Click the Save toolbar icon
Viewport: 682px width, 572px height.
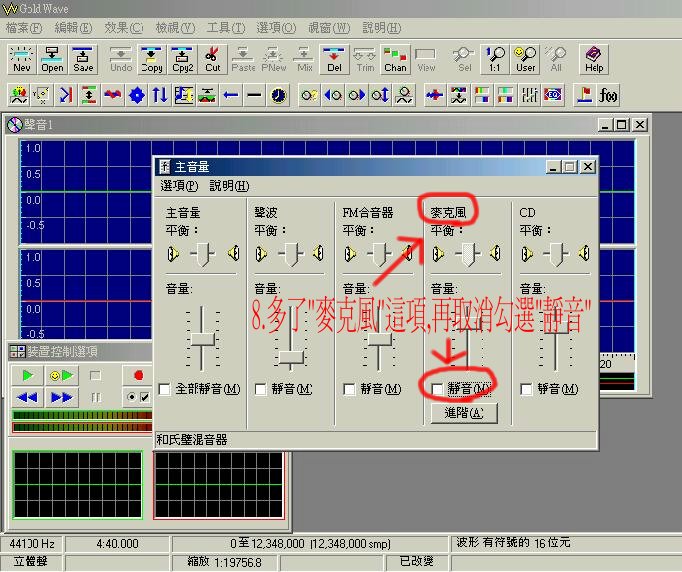[x=84, y=59]
